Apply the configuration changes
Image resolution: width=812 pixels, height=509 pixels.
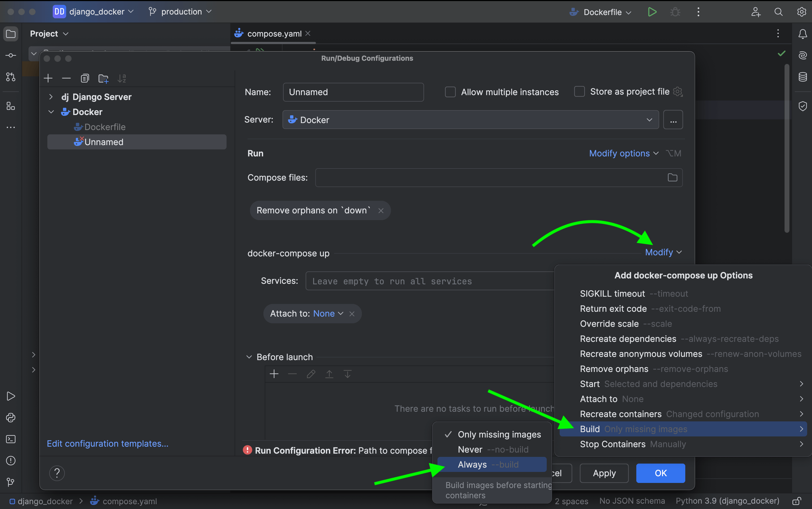[x=603, y=473]
